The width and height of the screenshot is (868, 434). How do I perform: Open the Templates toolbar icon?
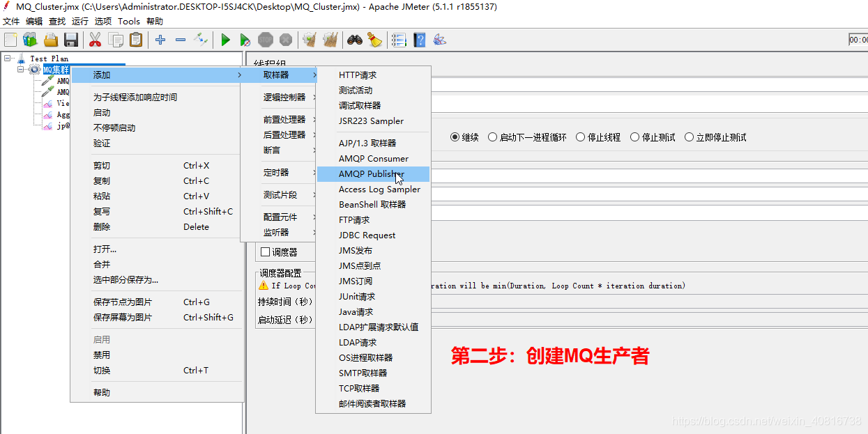[x=31, y=40]
